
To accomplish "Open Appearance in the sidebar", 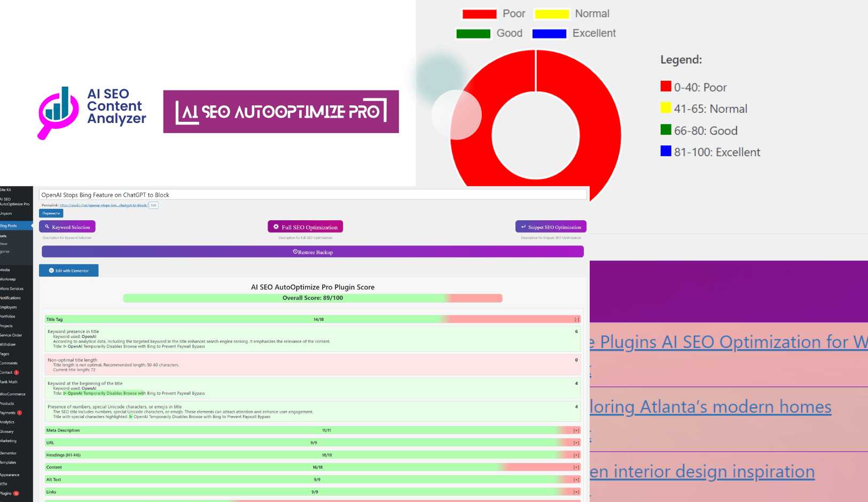I will [x=10, y=475].
